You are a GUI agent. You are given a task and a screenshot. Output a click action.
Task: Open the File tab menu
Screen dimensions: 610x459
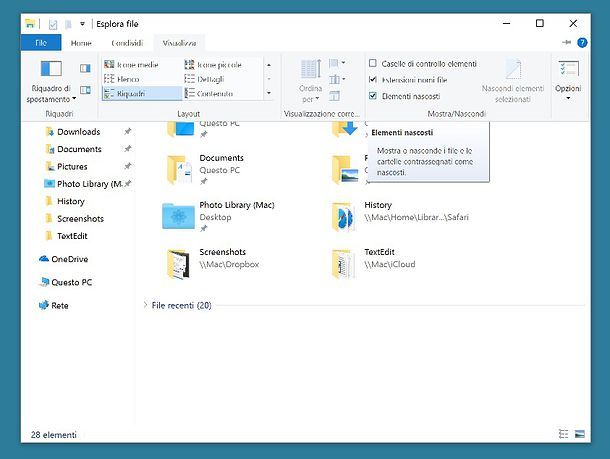click(x=41, y=43)
